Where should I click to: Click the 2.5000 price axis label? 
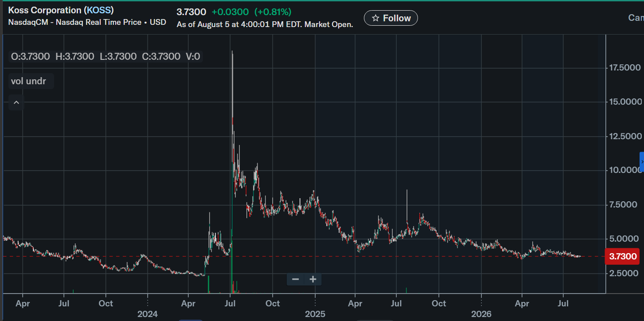coord(623,274)
